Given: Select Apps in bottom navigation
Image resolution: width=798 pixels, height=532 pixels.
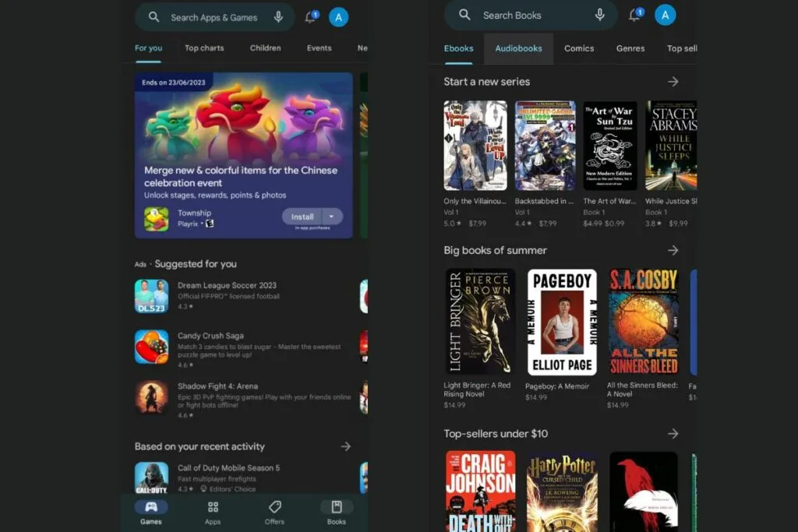Looking at the screenshot, I should [x=213, y=513].
